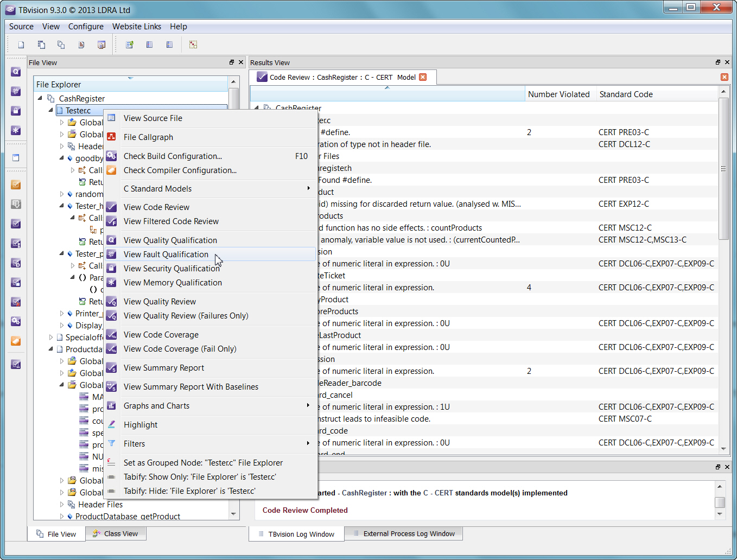The width and height of the screenshot is (737, 560).
Task: Collapse the CashRegister tree node
Action: tap(40, 98)
